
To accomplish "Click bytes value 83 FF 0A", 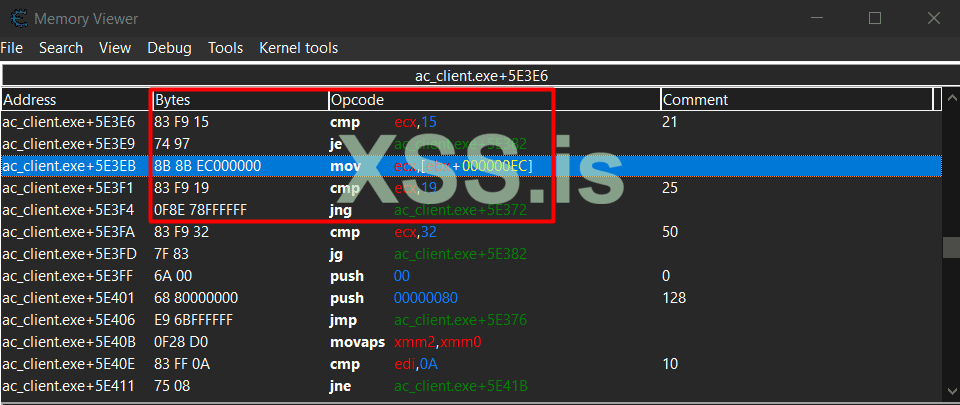I will (182, 364).
